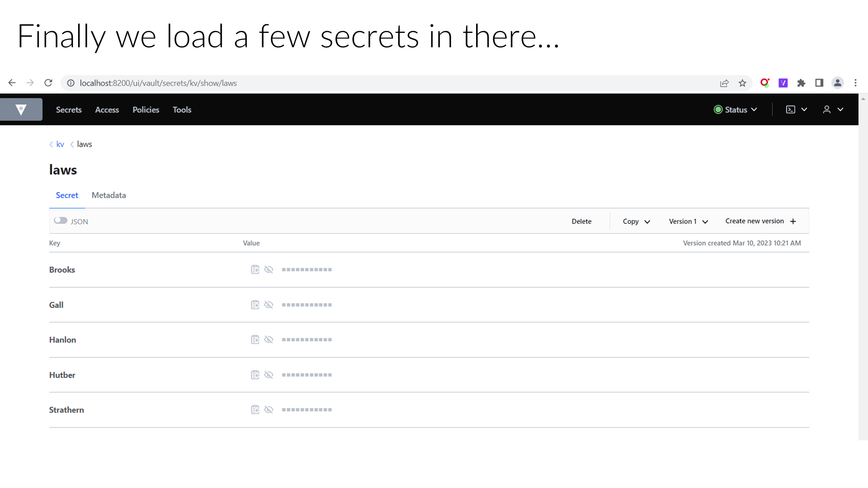Reload the page with browser refresh icon
The width and height of the screenshot is (868, 488).
[48, 83]
